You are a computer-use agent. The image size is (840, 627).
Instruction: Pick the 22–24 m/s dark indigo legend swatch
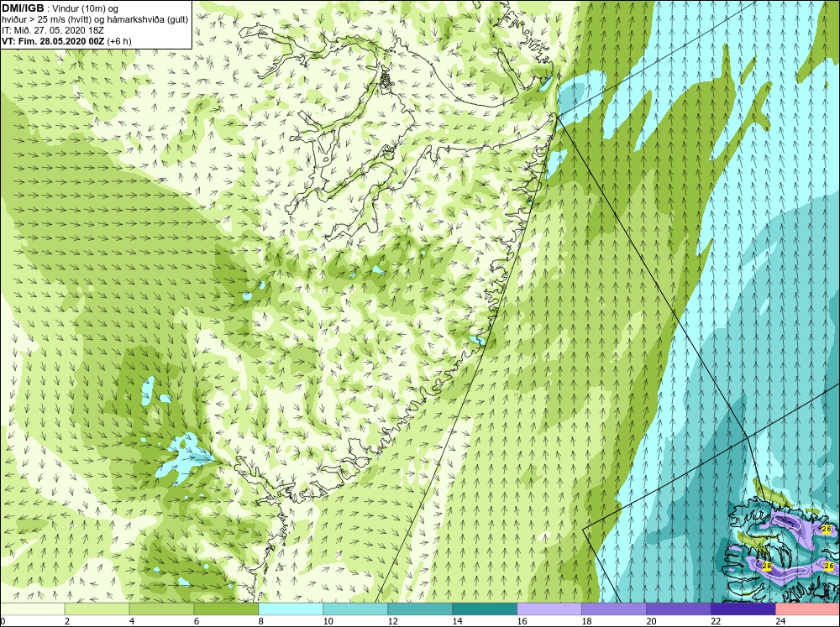743,609
